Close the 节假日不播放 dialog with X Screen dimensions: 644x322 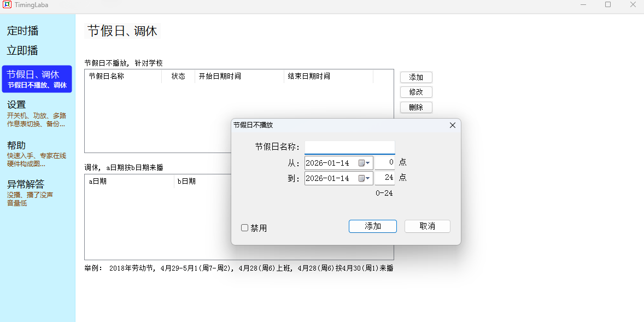pos(452,125)
